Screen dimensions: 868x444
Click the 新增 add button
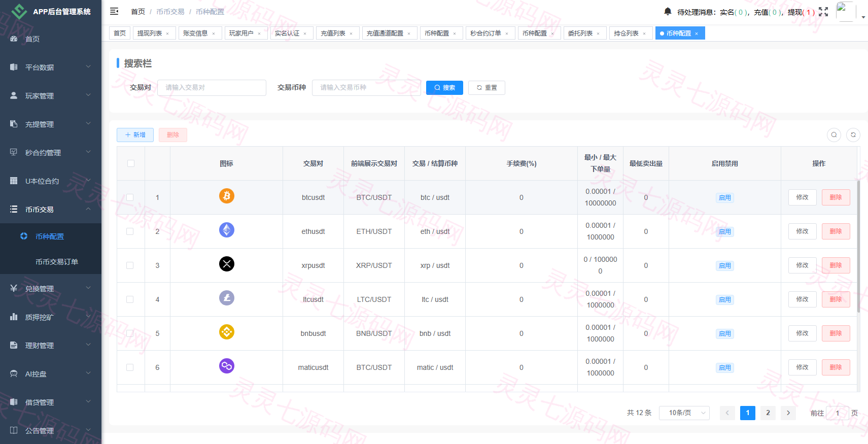[x=135, y=135]
